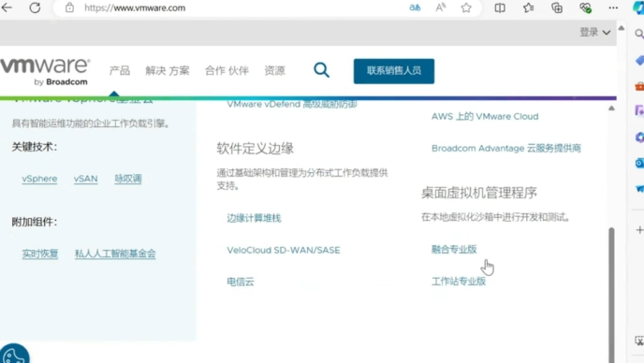Open AWS 上的 VMware Cloud link
Screen dimensions: 644x363
(485, 117)
